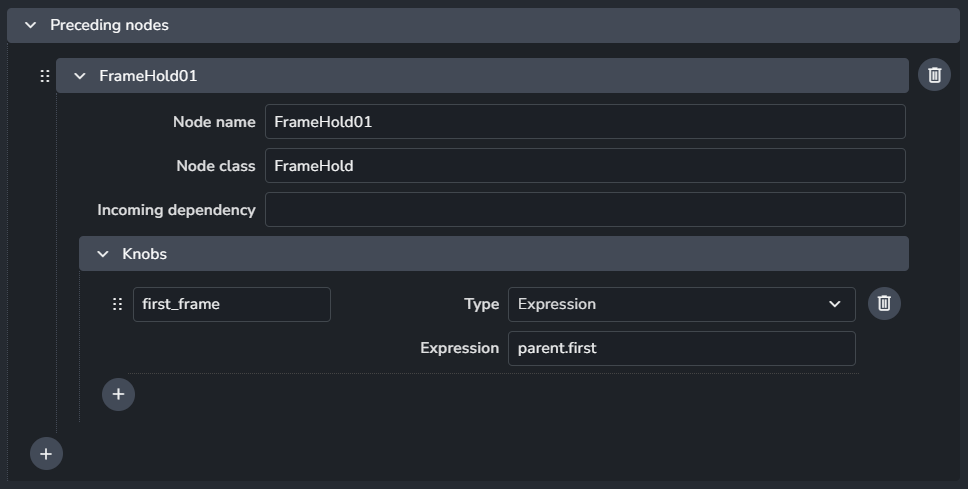
Task: Click into the Node class field
Action: point(585,166)
